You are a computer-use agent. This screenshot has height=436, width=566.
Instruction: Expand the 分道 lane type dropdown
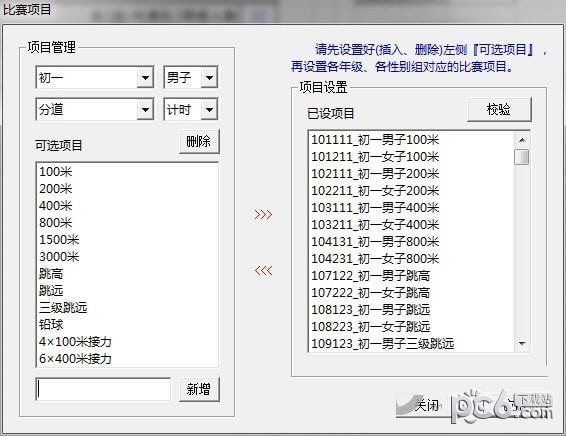click(145, 109)
